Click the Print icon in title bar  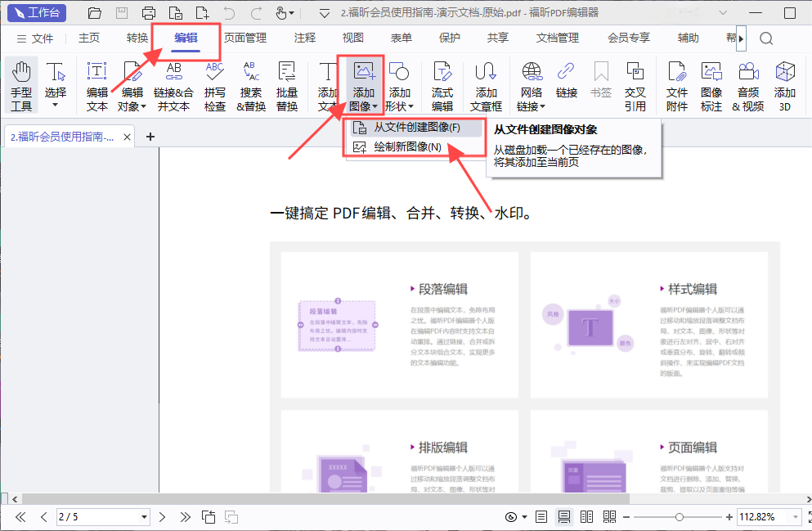click(148, 13)
